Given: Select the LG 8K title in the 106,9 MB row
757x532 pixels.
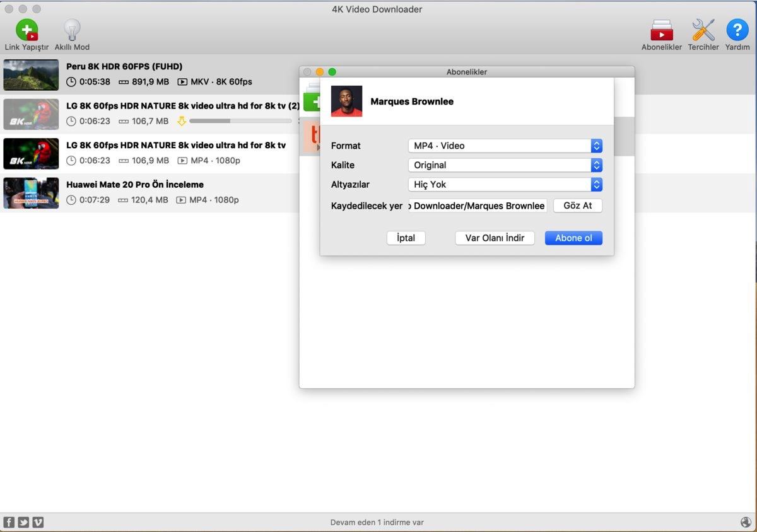Looking at the screenshot, I should [x=176, y=145].
